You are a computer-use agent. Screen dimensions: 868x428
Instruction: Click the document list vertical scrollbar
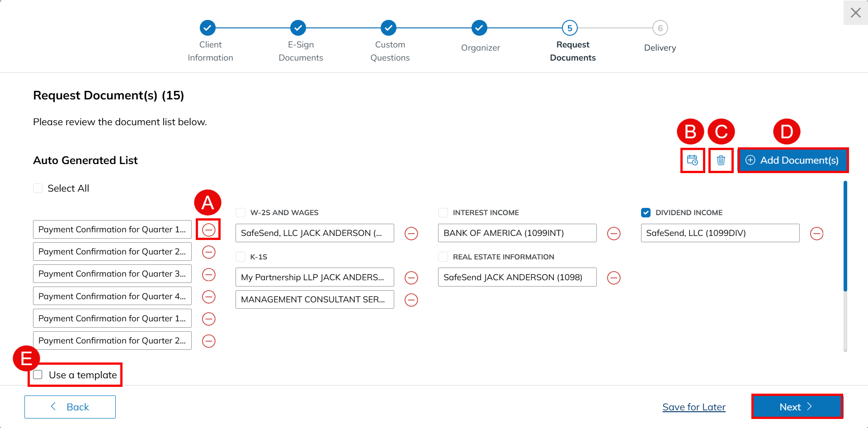pyautogui.click(x=845, y=236)
